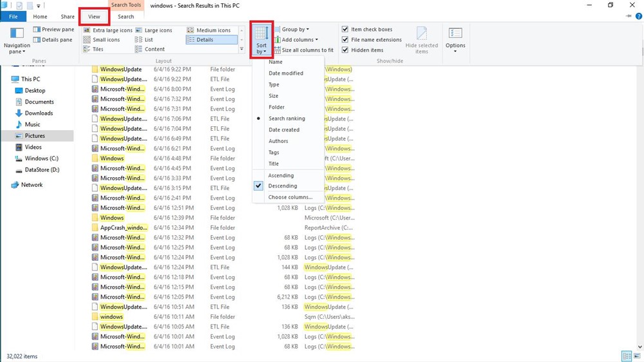Click Hide selected items button
This screenshot has width=644, height=362.
pyautogui.click(x=422, y=40)
